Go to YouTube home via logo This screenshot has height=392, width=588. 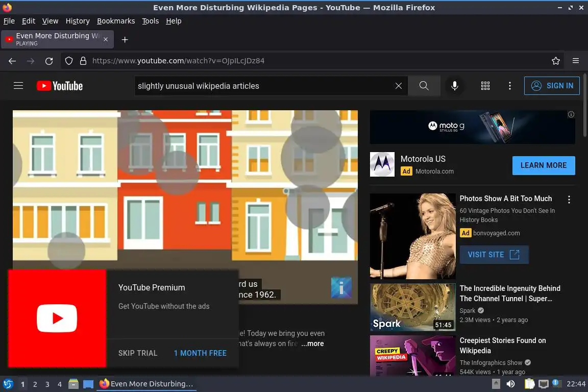click(x=60, y=86)
